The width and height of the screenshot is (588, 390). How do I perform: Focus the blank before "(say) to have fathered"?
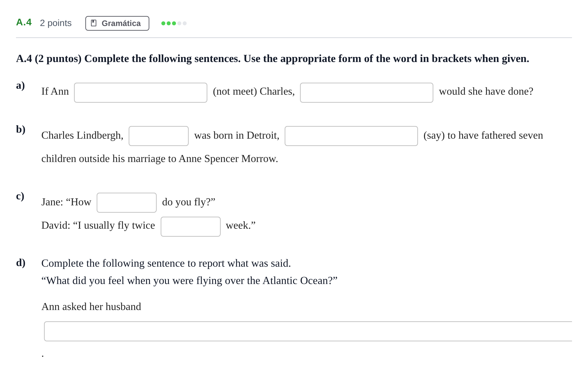coord(351,136)
